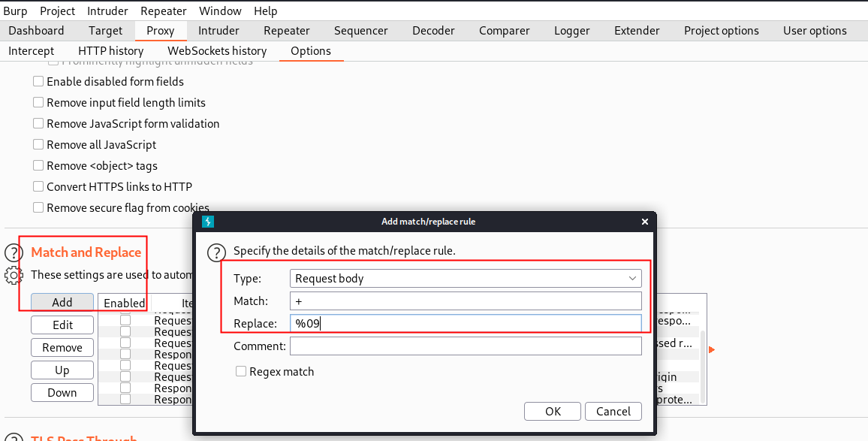Click the help icon inside the rule dialog
Screen dimensions: 868x441
(x=216, y=252)
